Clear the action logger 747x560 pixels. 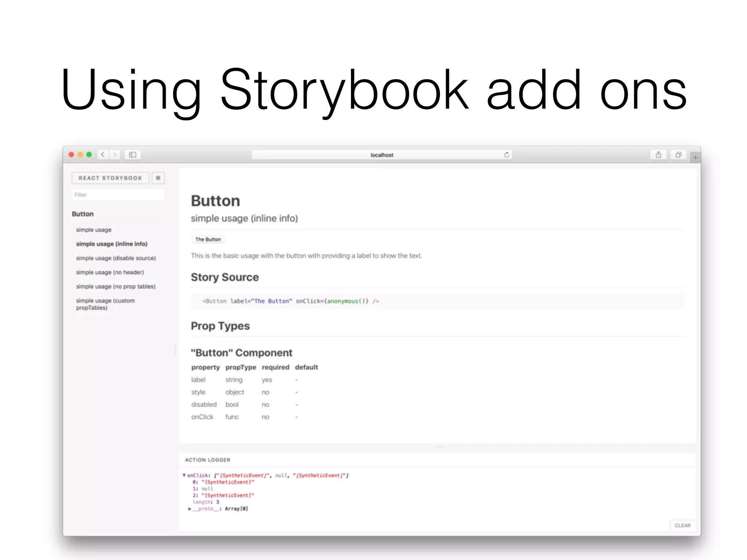[x=682, y=525]
